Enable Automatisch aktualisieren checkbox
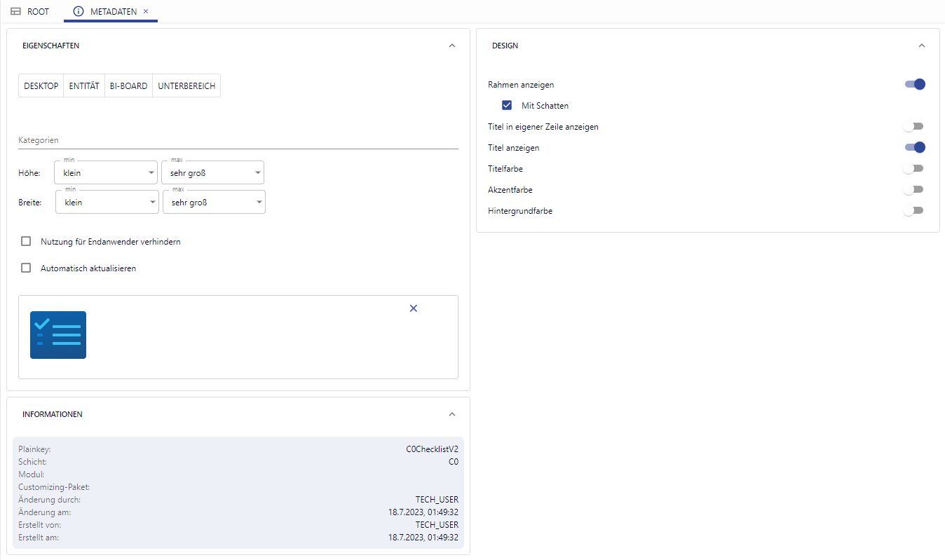Image resolution: width=945 pixels, height=560 pixels. (x=26, y=268)
